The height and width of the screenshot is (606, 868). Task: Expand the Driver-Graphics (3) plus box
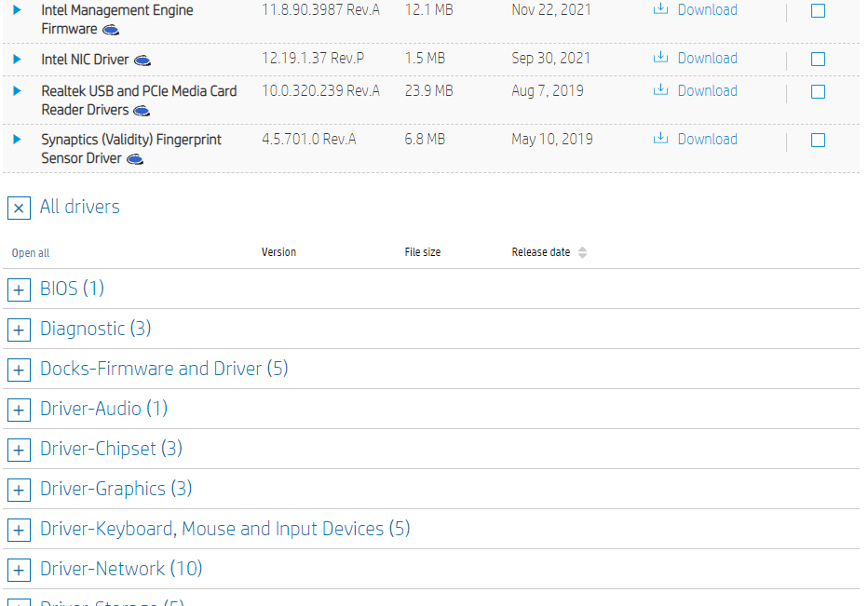[19, 490]
